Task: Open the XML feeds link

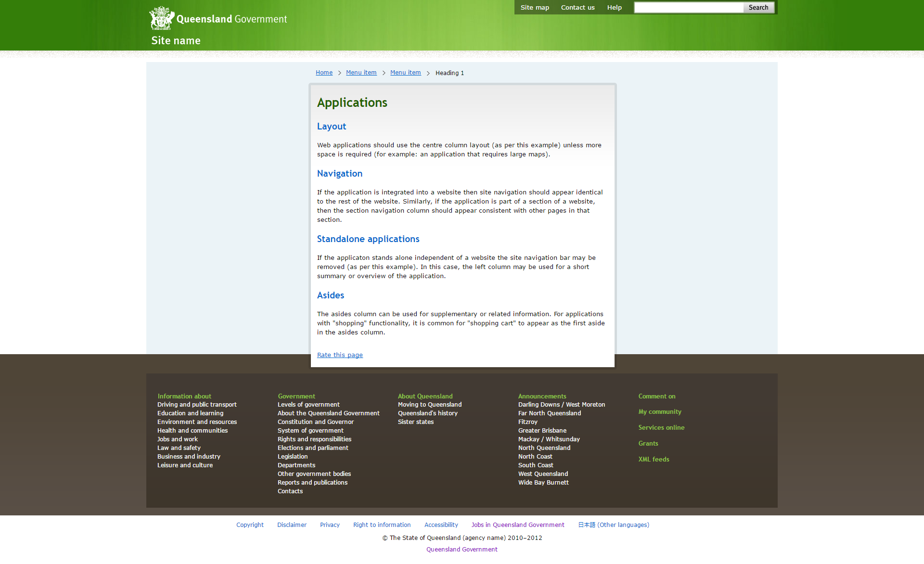Action: click(x=654, y=460)
